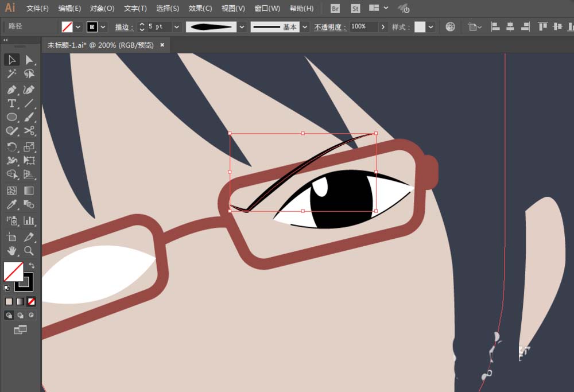Select the Warp/Width tool
The width and height of the screenshot is (574, 392).
(x=11, y=161)
